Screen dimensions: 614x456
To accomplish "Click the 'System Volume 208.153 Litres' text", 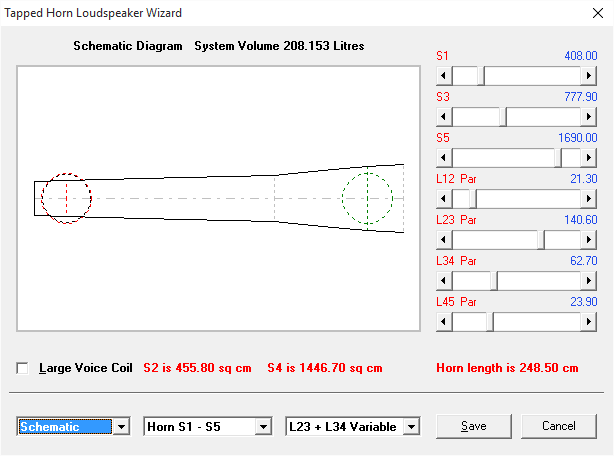I will click(x=279, y=46).
